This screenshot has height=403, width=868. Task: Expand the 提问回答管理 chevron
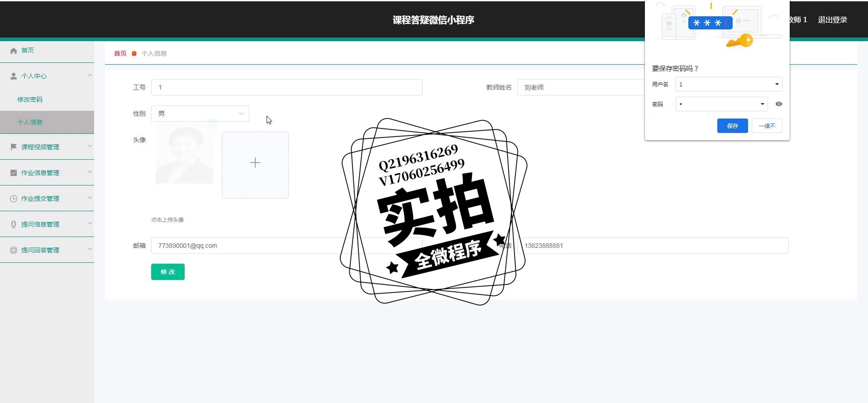point(90,249)
